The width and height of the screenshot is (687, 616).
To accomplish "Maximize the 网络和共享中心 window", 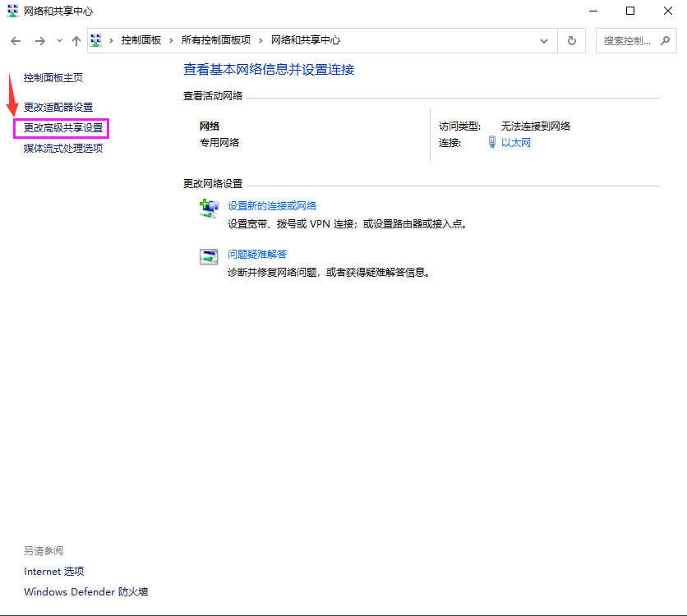I will tap(630, 11).
